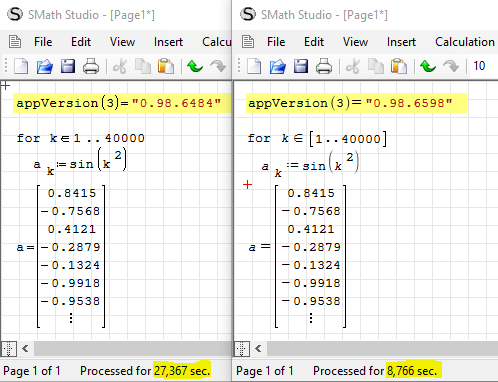This screenshot has width=498, height=382.
Task: Font size box showing 10
Action: tap(483, 66)
